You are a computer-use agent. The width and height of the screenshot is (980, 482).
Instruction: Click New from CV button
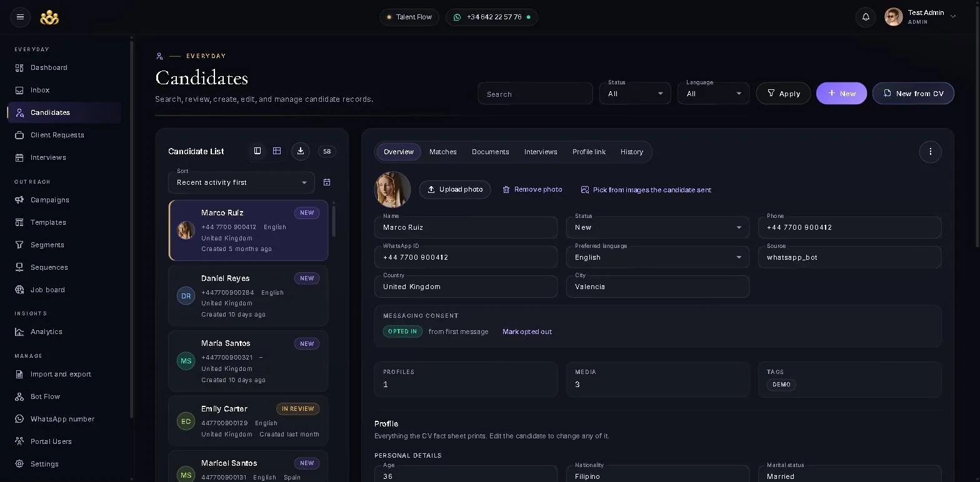click(x=913, y=94)
